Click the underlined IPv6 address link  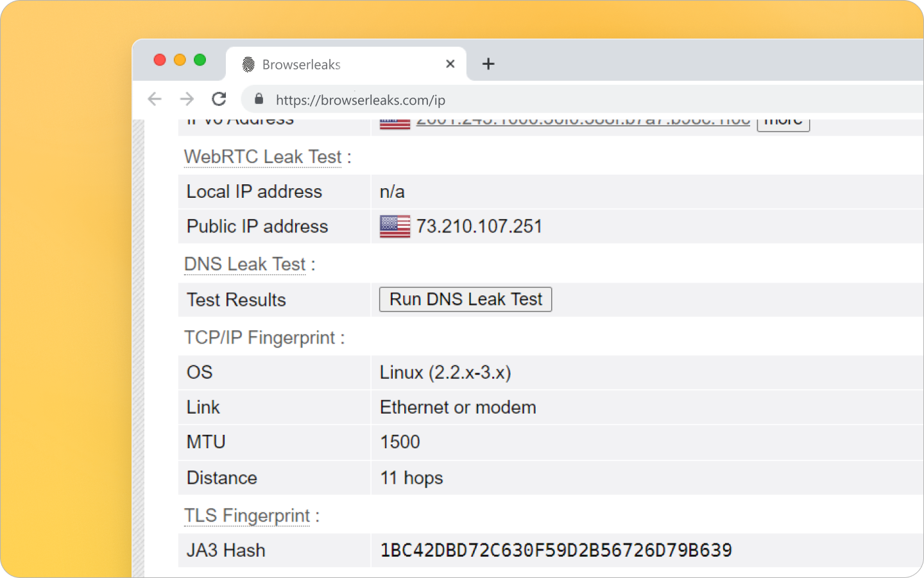pos(583,120)
